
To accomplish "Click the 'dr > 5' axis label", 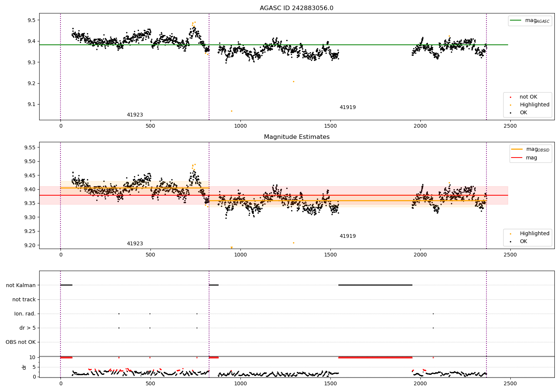I will (28, 328).
